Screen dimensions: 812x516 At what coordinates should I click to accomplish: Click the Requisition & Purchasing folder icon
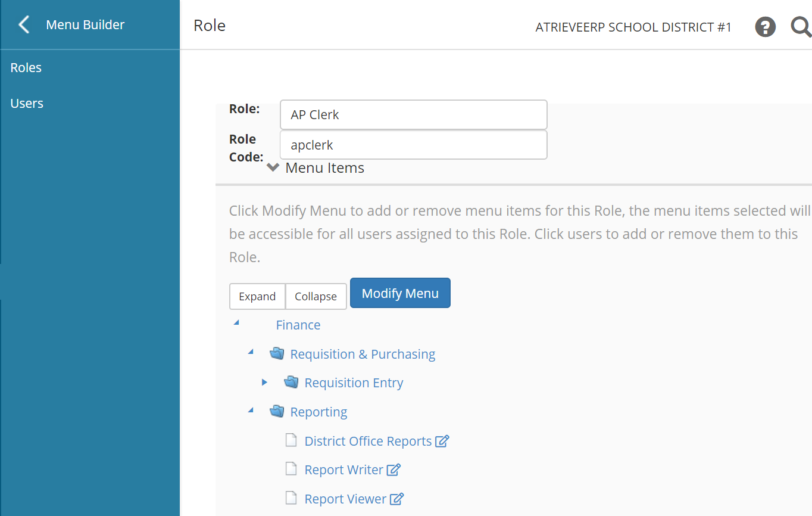point(277,354)
